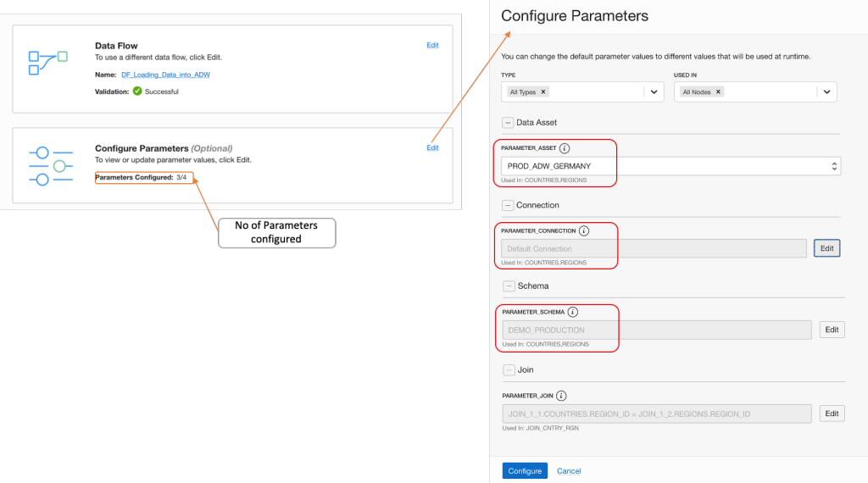Open the Used In filter dropdown
The image size is (868, 483).
(x=826, y=92)
